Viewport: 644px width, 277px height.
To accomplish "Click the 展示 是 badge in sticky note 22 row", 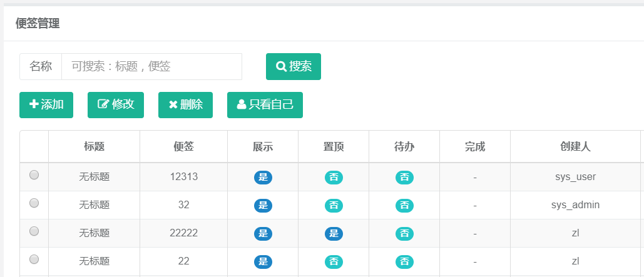I will click(x=263, y=262).
